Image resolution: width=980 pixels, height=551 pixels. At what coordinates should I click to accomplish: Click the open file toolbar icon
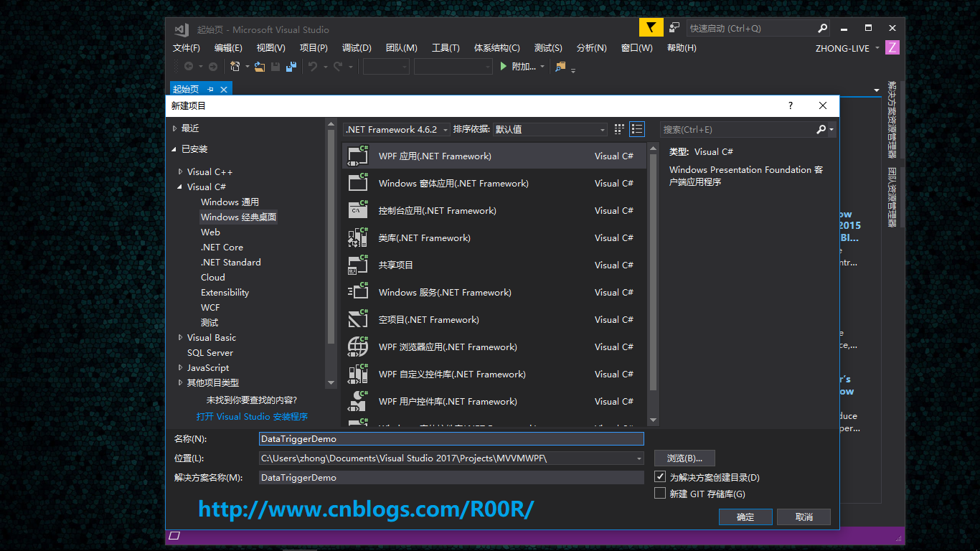tap(260, 66)
